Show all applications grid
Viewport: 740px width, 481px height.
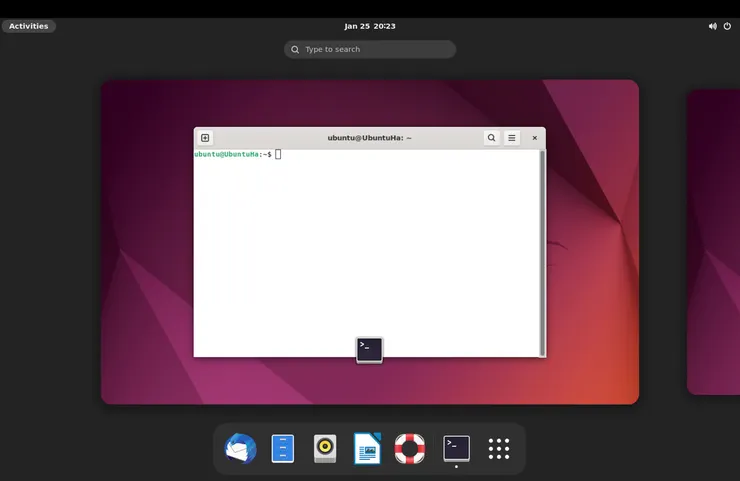[499, 448]
